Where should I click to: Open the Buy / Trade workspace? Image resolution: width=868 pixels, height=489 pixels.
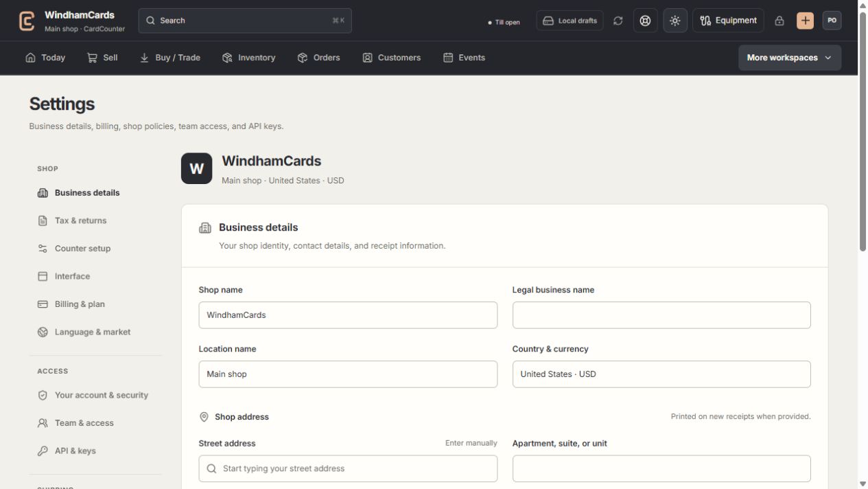coord(170,58)
